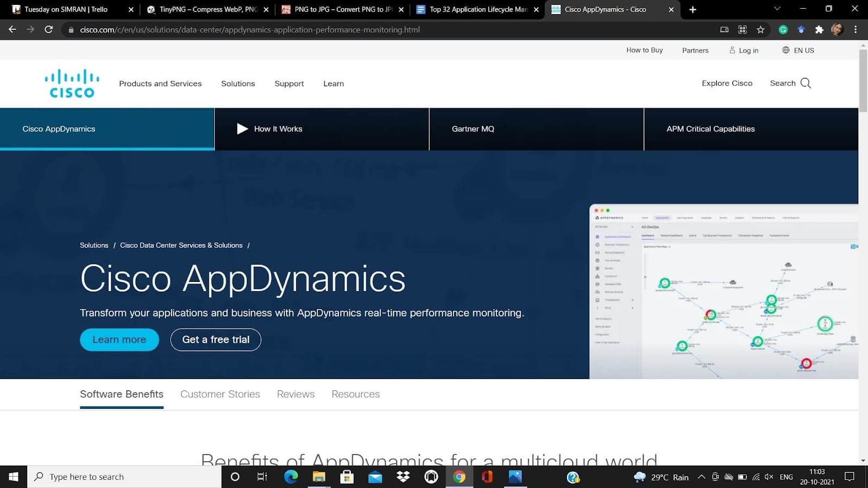Bookmark this page with the star icon
The image size is (868, 488).
tap(761, 29)
